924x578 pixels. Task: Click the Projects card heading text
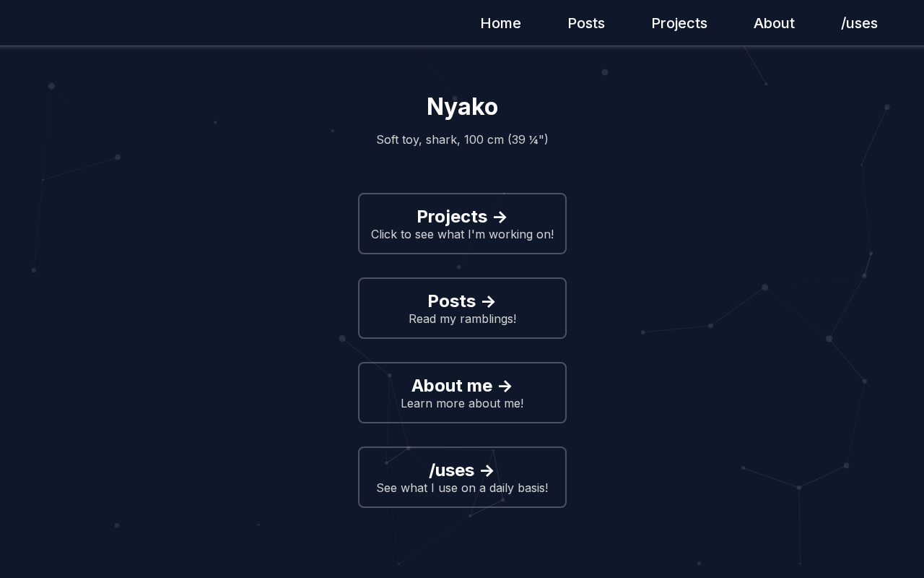tap(452, 217)
